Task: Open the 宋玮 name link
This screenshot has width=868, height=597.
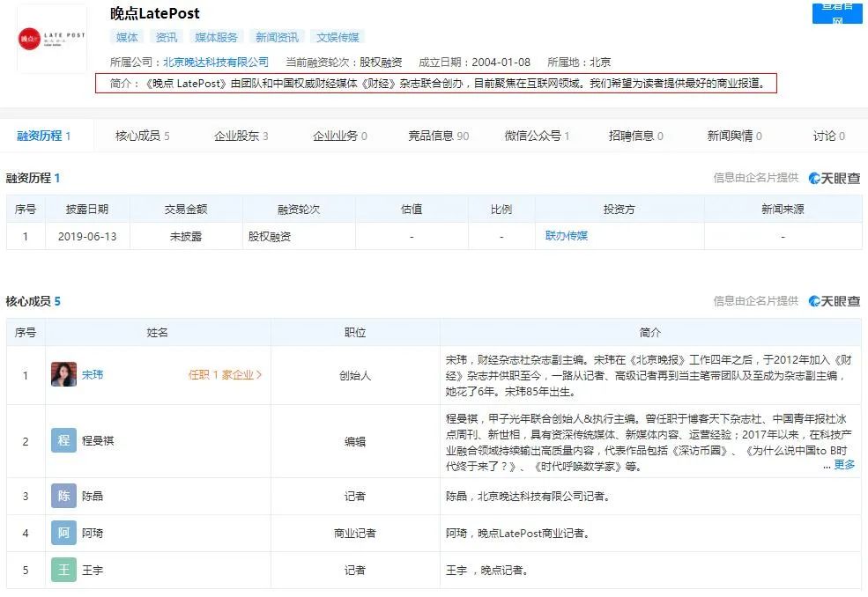Action: (x=93, y=374)
